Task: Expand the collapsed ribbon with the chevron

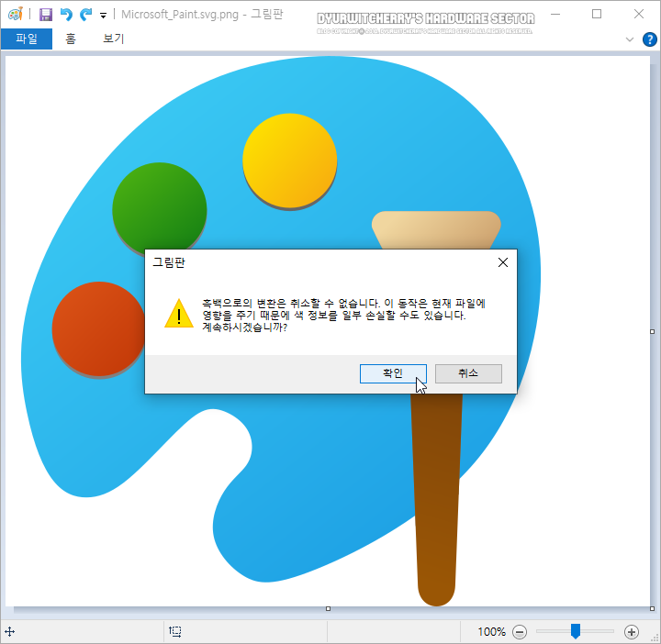Action: click(630, 39)
